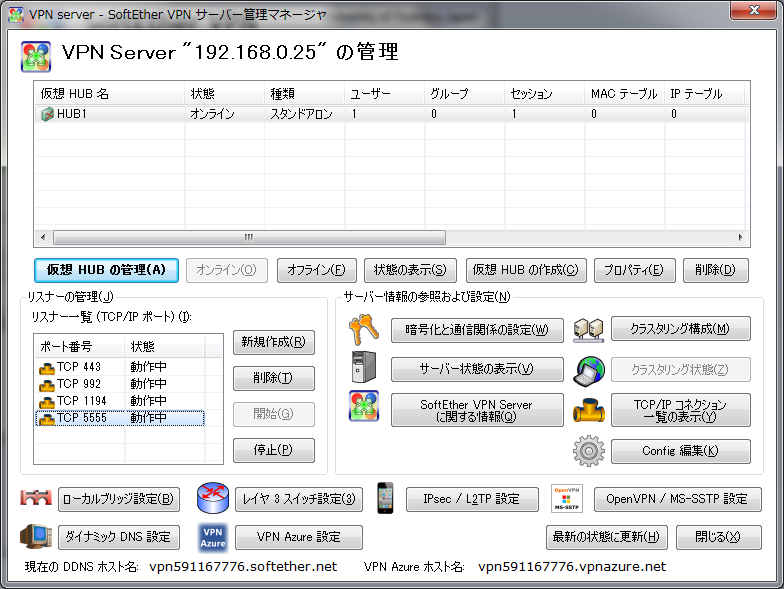
Task: Open TCP/IP コネクション一覧の表示(Y)
Action: pos(680,410)
